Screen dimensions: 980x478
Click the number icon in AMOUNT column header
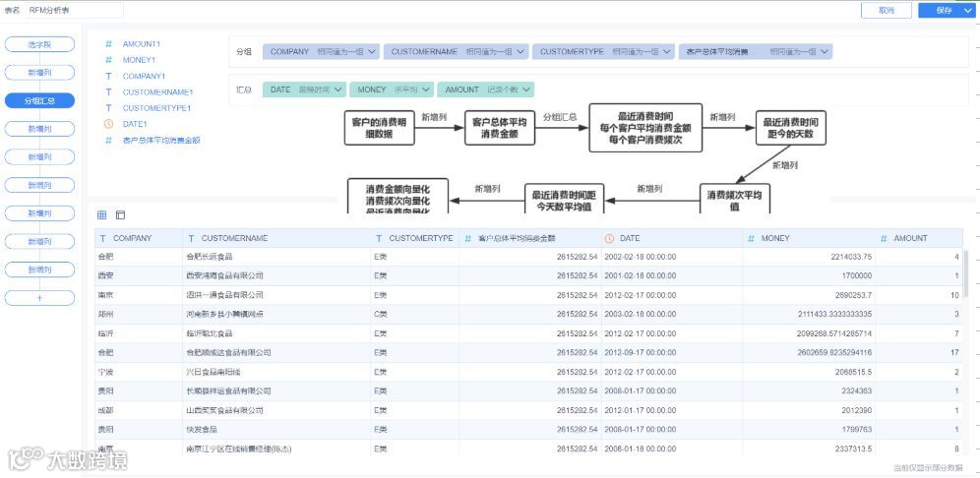click(884, 238)
